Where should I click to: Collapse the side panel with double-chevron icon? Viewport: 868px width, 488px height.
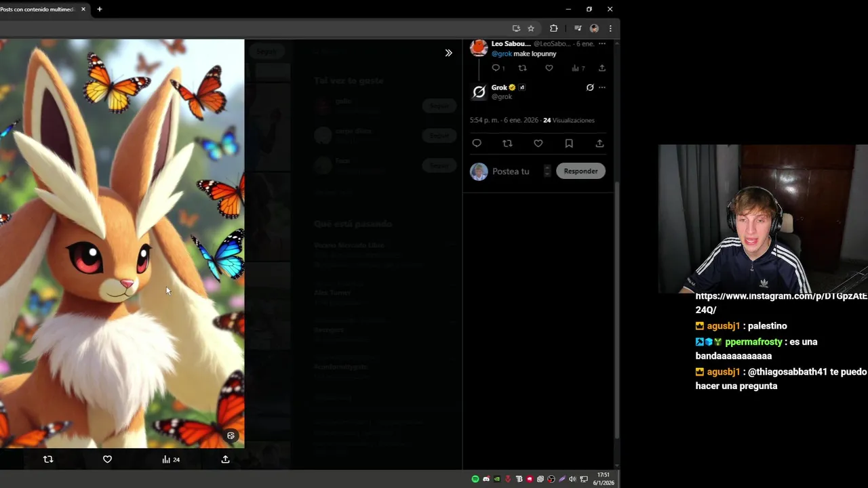click(x=448, y=53)
